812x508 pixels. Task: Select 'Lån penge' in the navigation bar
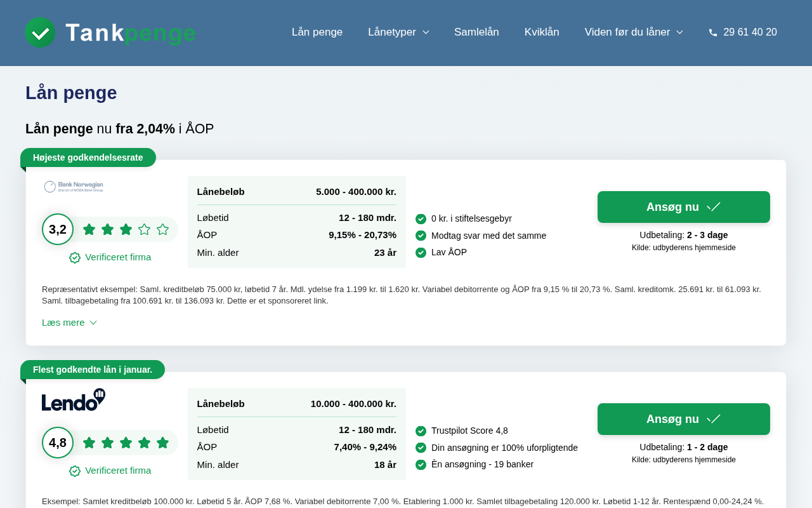click(317, 32)
